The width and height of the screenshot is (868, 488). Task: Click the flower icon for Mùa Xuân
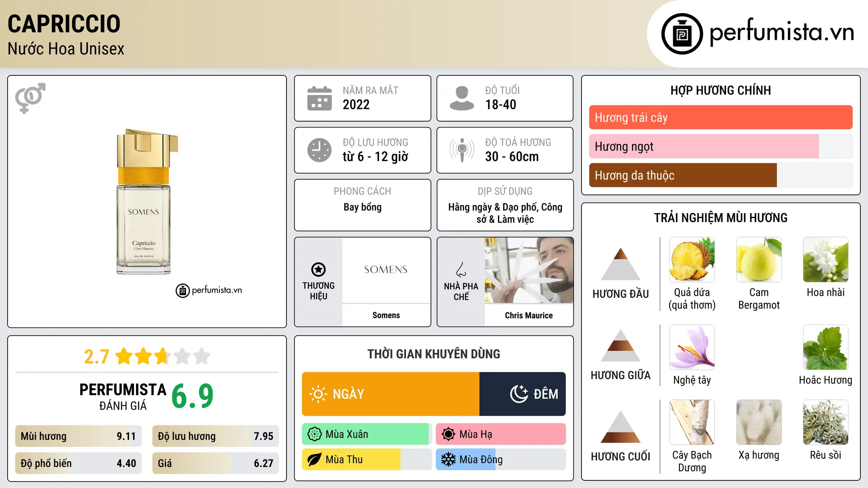point(314,434)
